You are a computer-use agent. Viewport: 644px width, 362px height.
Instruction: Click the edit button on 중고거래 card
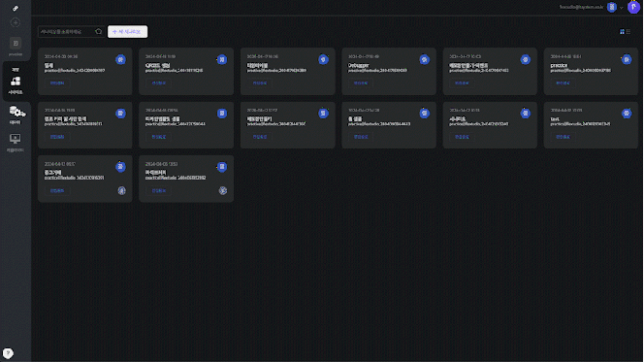tap(57, 190)
